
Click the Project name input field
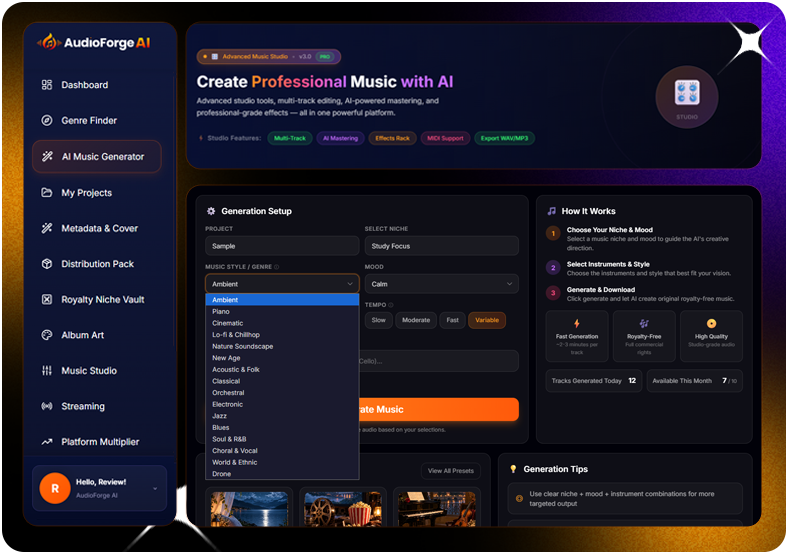[282, 246]
